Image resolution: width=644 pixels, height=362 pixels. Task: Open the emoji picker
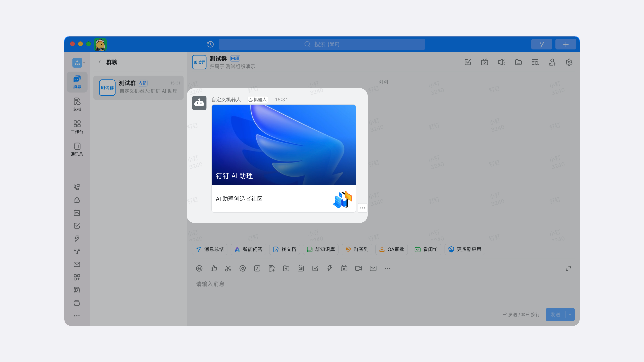tap(199, 268)
